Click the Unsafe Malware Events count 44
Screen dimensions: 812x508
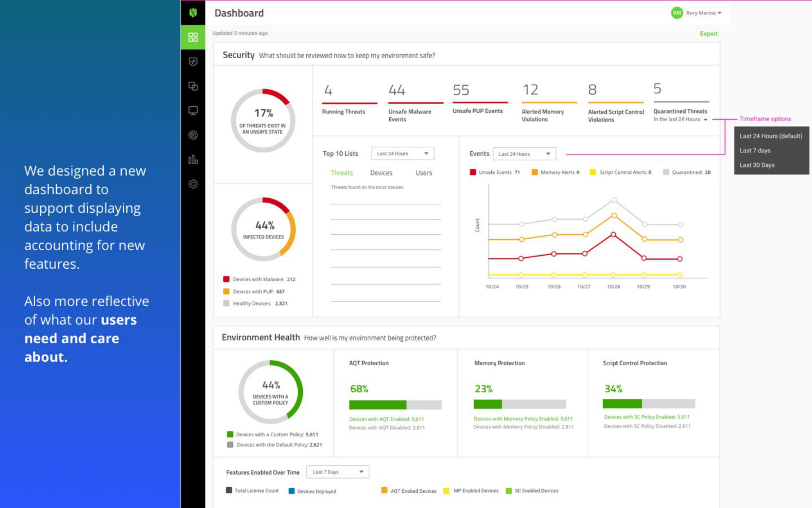coord(397,90)
